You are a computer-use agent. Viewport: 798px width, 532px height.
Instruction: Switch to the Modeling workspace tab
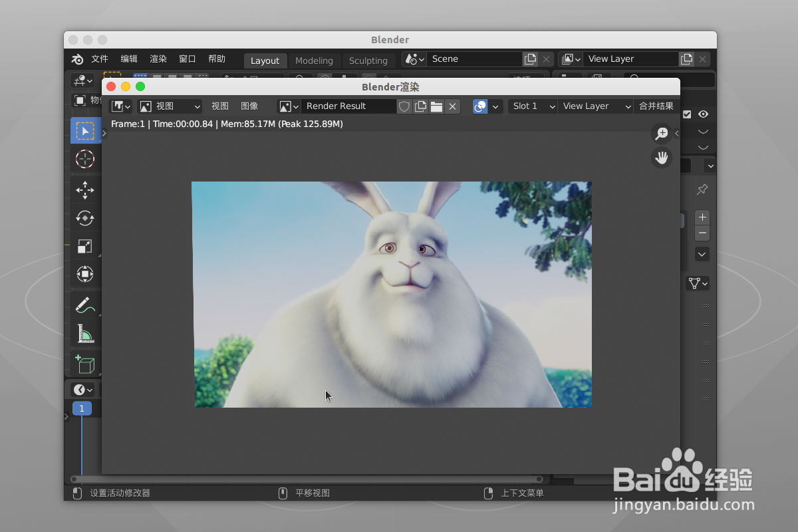coord(314,61)
